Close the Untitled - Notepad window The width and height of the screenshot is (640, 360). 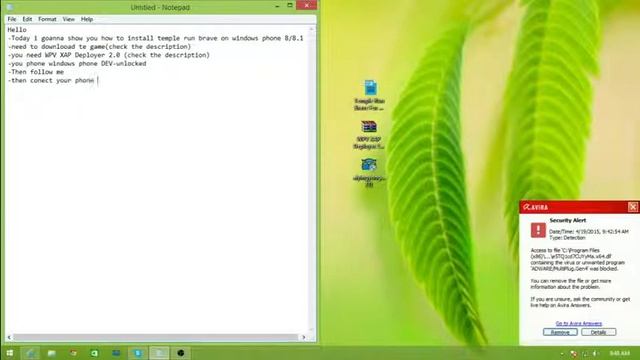(x=306, y=5)
